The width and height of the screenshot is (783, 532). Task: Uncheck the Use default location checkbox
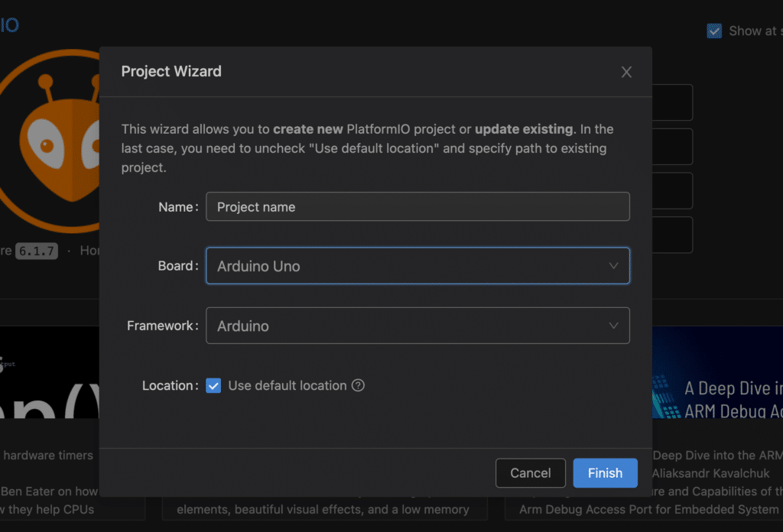[213, 385]
